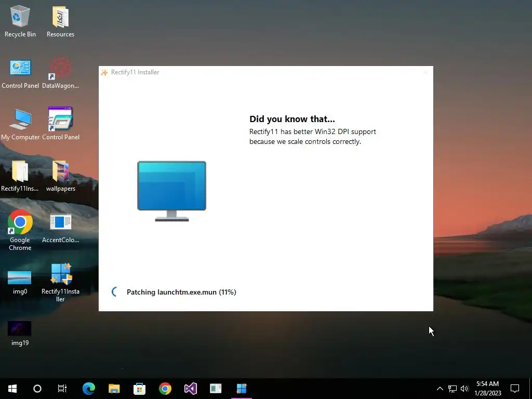
Task: Select the Rectify11Installer desktop icon
Action: pos(60,282)
